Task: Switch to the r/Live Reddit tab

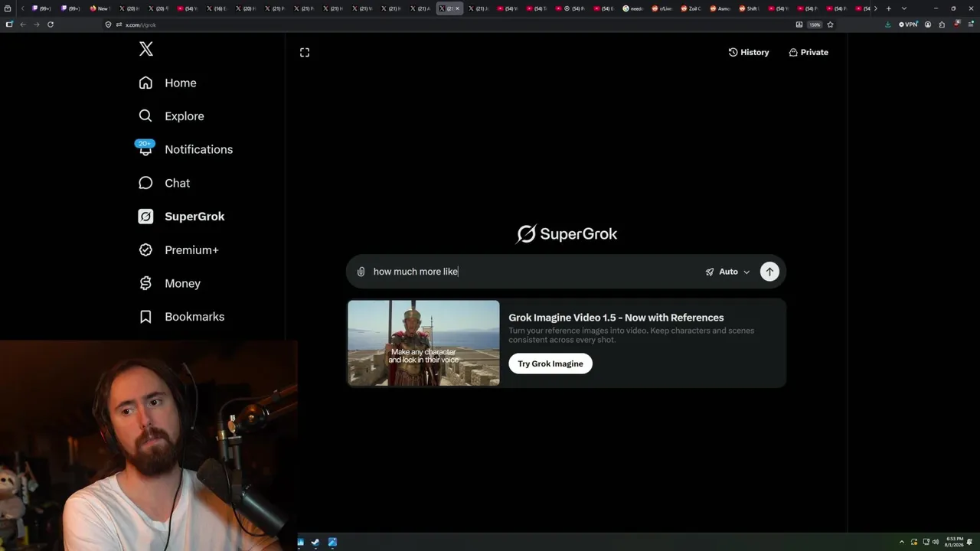Action: click(x=661, y=8)
